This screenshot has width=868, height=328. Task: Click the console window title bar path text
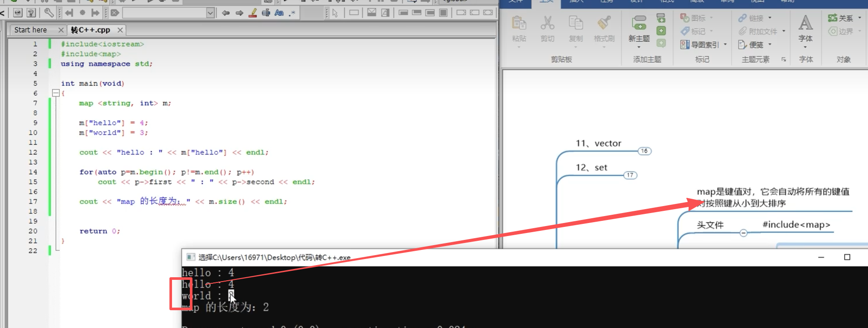274,257
